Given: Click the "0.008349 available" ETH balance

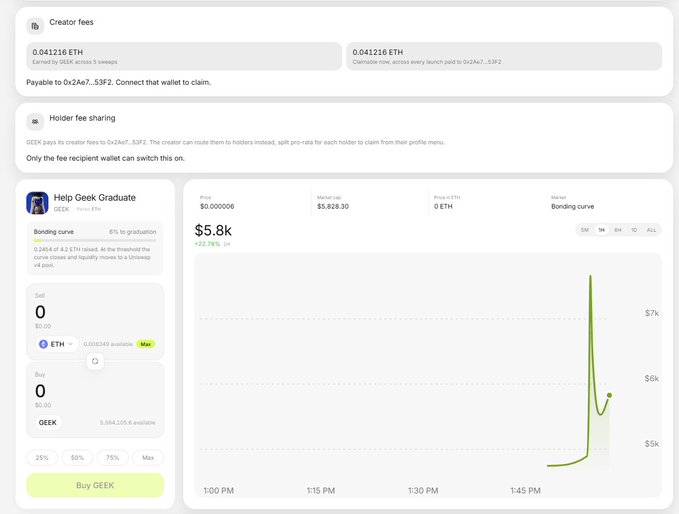Looking at the screenshot, I should point(108,344).
